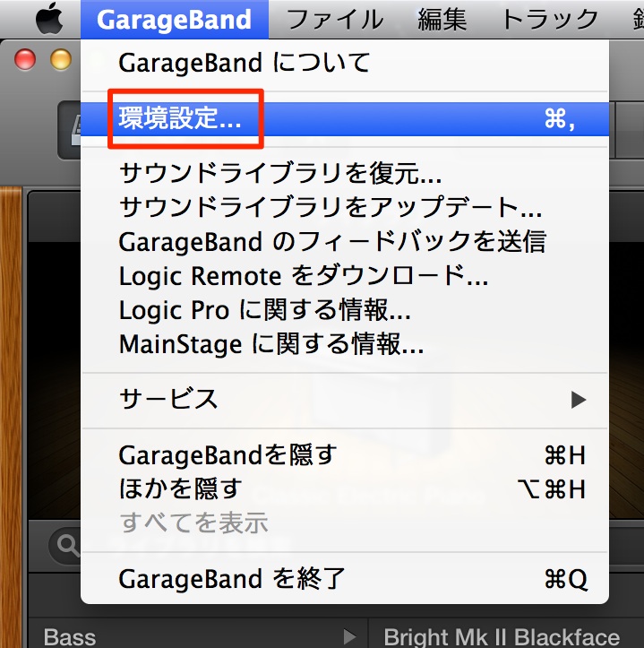Choose GarageBand のフィードバックを送信
The height and width of the screenshot is (648, 644).
[345, 242]
